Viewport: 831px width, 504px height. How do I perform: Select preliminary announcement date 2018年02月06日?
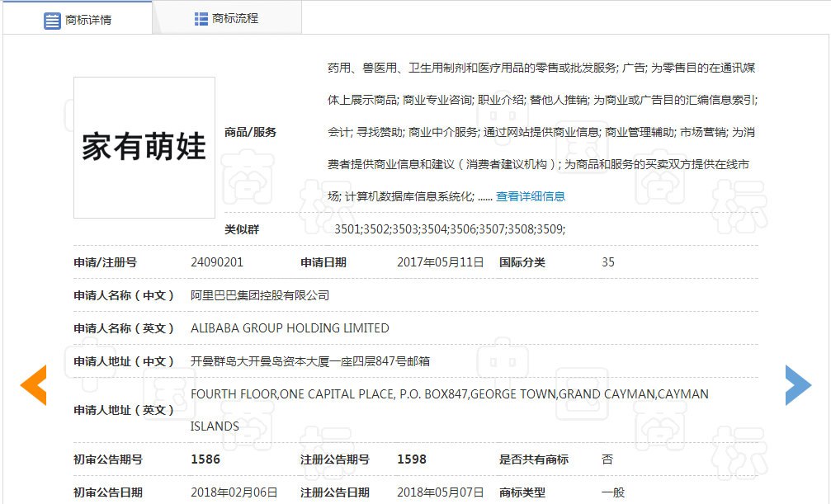pos(234,492)
